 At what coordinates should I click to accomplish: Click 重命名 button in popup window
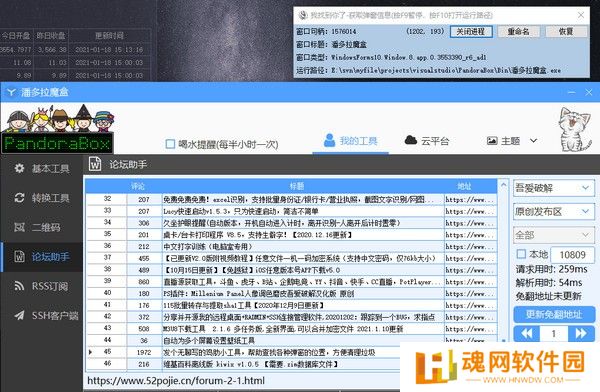pyautogui.click(x=518, y=32)
